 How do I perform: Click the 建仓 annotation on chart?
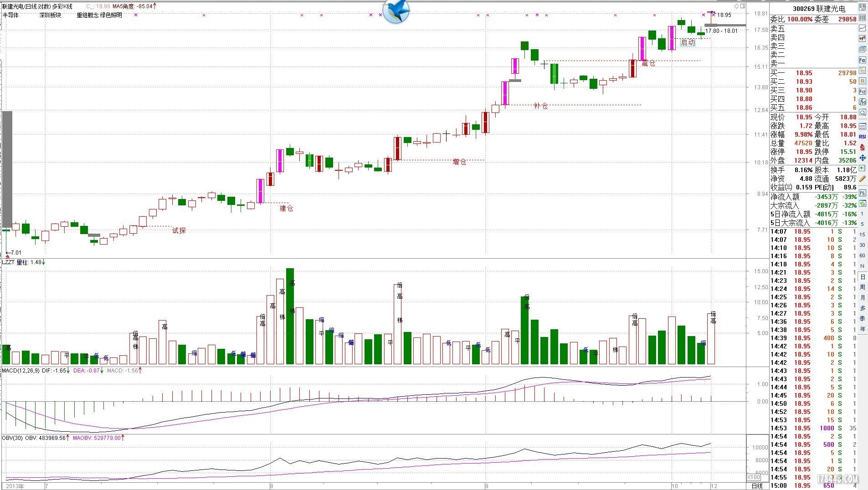(286, 208)
